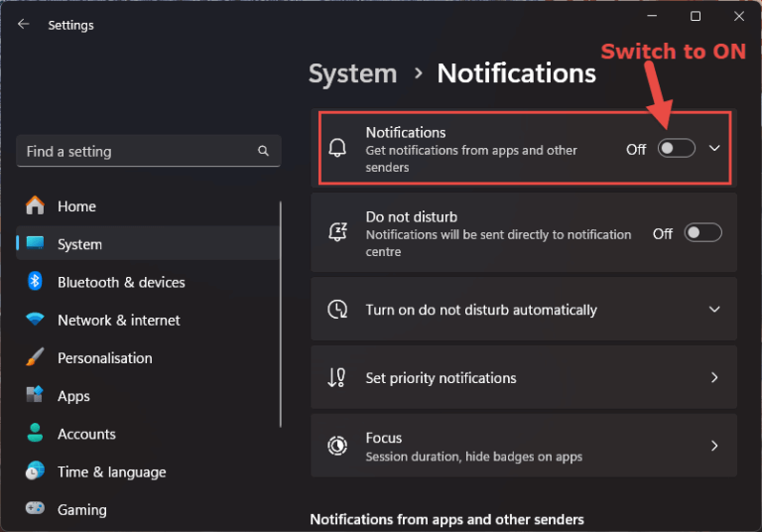Select System in the sidebar

pyautogui.click(x=148, y=243)
